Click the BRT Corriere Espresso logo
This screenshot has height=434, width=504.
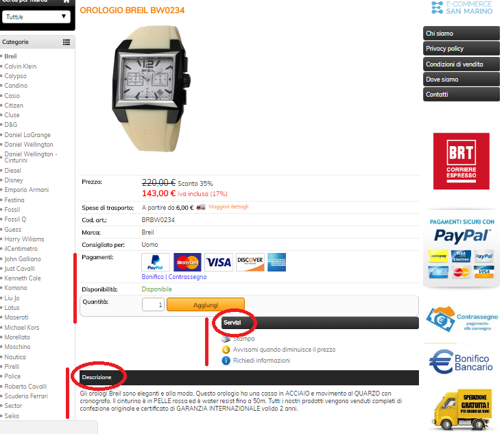point(461,161)
